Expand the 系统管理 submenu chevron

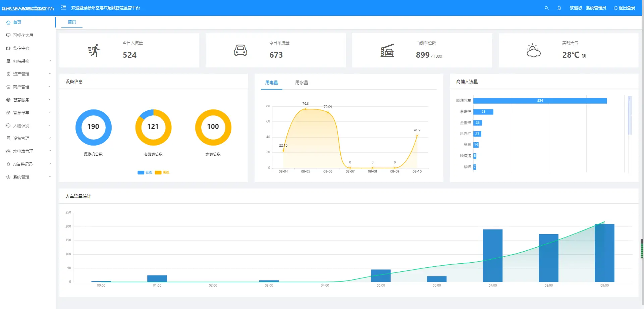(50, 177)
